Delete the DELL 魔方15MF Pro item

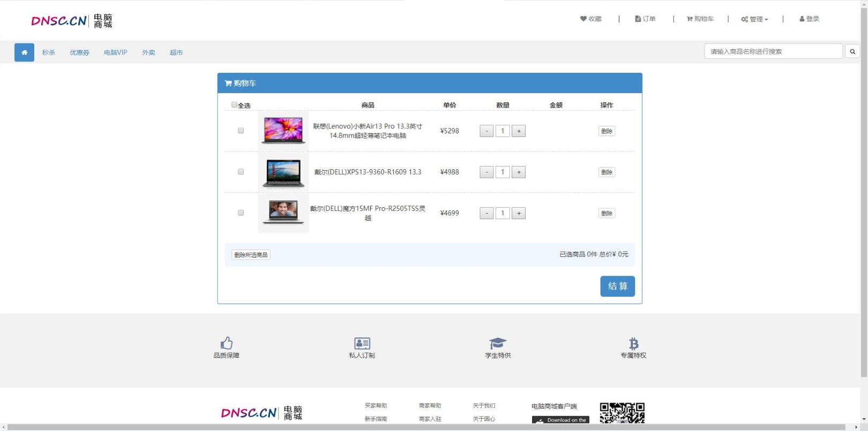pyautogui.click(x=607, y=214)
